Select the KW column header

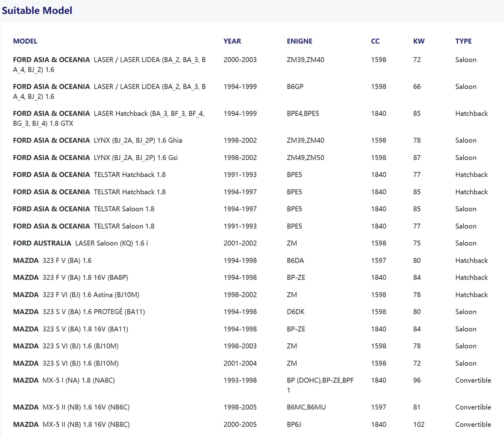click(419, 41)
